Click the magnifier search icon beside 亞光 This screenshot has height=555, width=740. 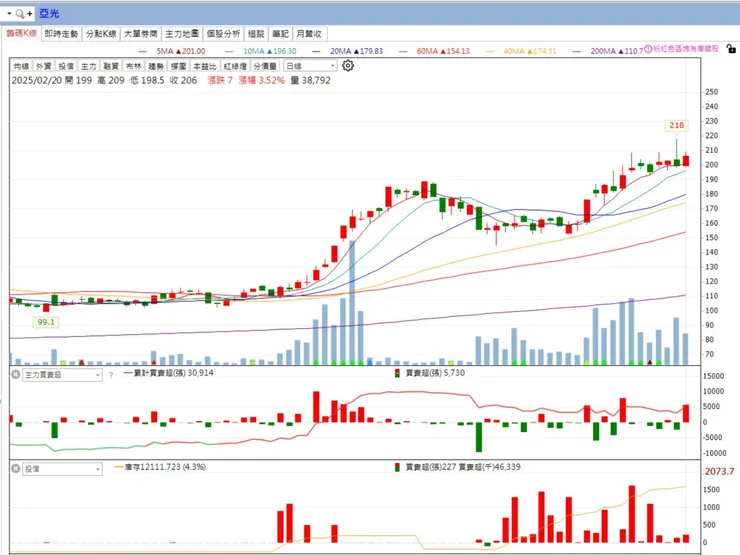[20, 14]
